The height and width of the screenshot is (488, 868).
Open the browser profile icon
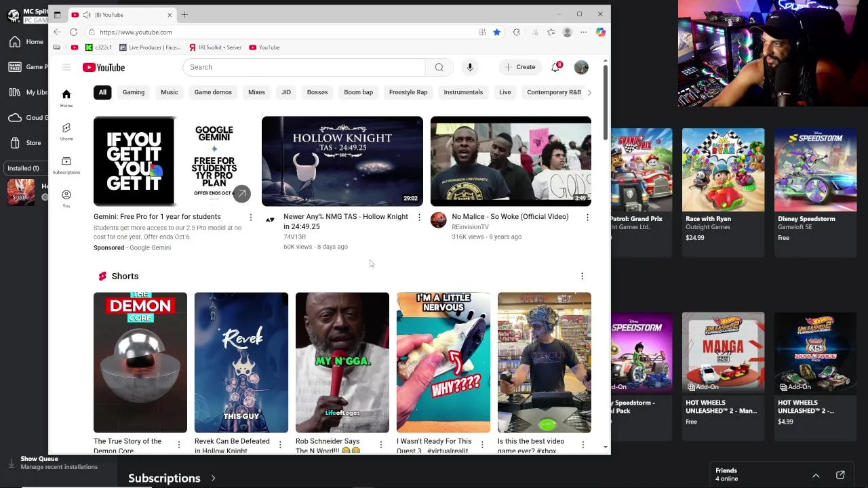click(567, 32)
